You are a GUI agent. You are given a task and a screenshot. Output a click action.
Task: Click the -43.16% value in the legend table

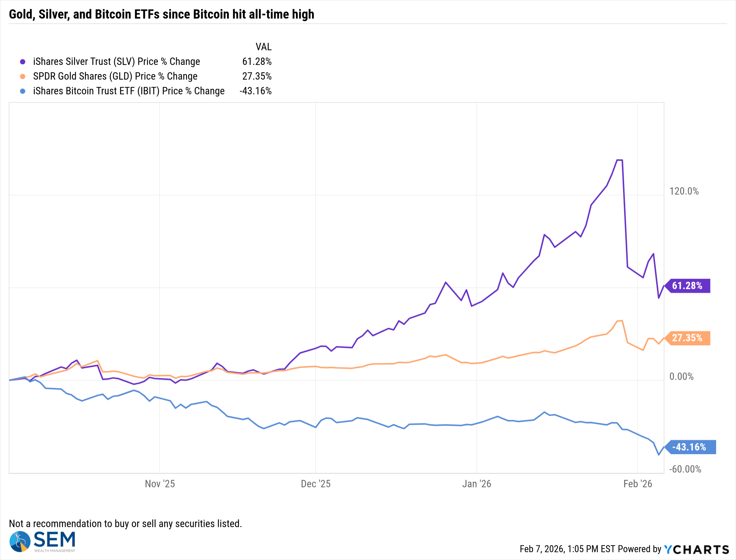[x=256, y=91]
